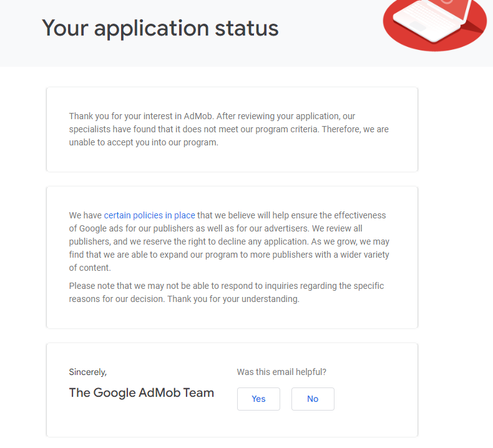Click the 'Please note that we may not' paragraph

click(x=227, y=293)
